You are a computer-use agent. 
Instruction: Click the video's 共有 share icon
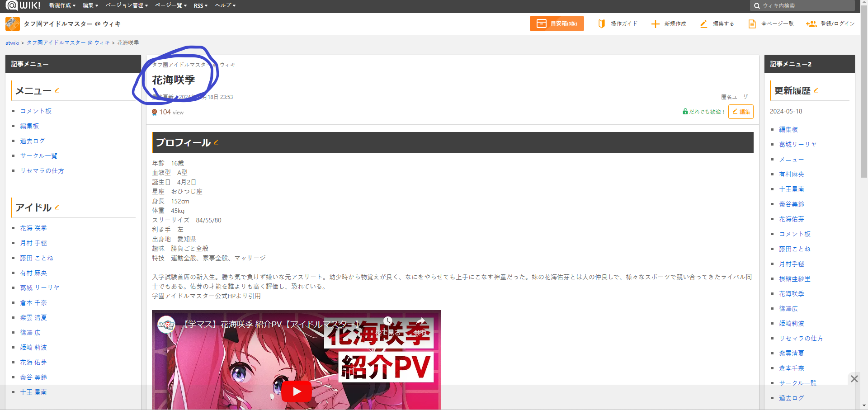pos(421,321)
